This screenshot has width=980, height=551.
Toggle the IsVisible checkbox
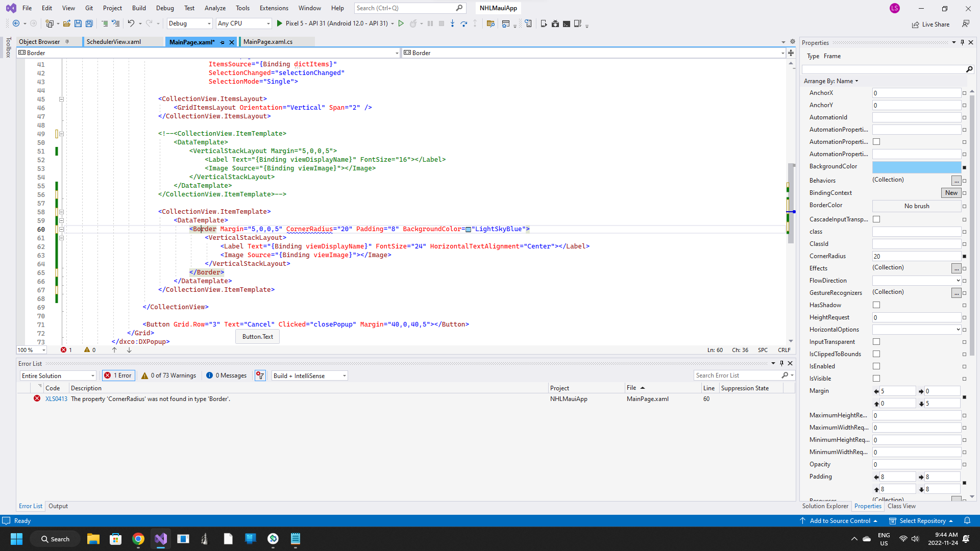[x=876, y=379]
